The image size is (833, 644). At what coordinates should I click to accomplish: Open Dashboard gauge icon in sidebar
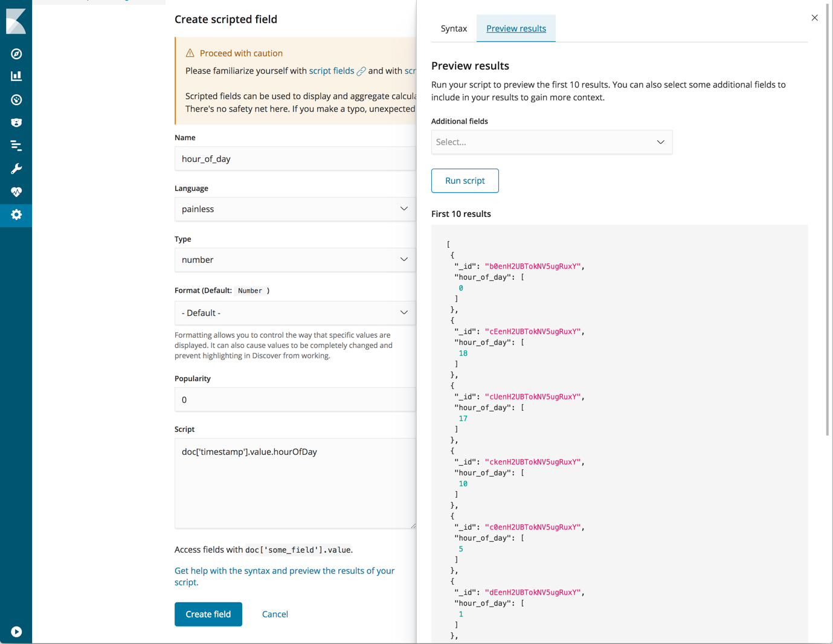point(16,100)
